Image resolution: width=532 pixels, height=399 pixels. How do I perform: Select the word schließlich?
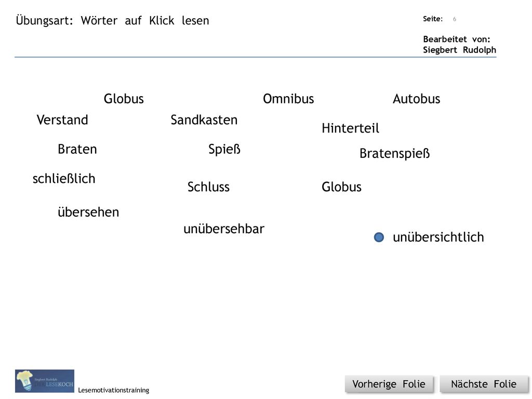[x=64, y=179]
